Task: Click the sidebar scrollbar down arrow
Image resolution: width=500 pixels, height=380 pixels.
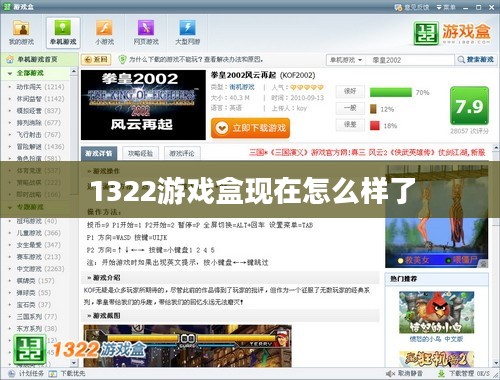Action: click(x=74, y=363)
